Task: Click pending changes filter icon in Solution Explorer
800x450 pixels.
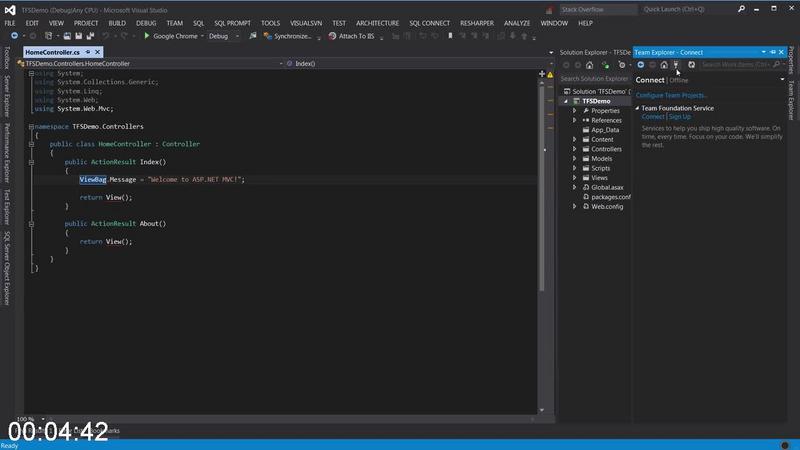Action: coord(606,65)
